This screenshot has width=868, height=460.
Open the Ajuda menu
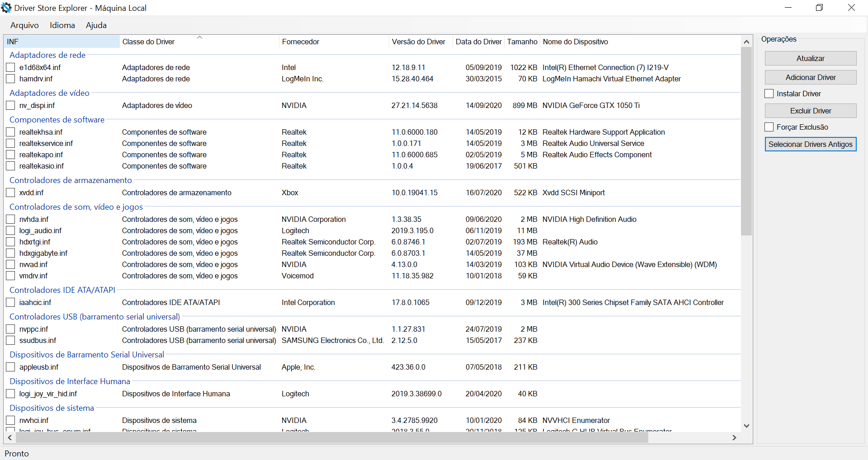pos(96,25)
